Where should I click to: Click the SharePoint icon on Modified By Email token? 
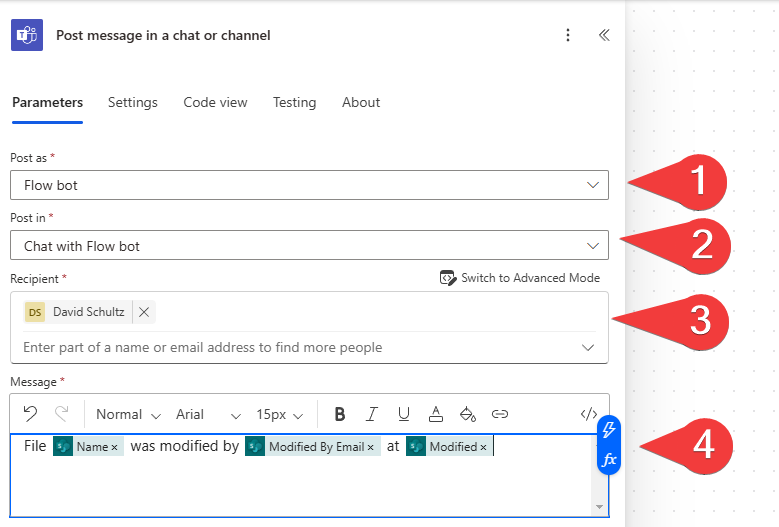tap(255, 446)
